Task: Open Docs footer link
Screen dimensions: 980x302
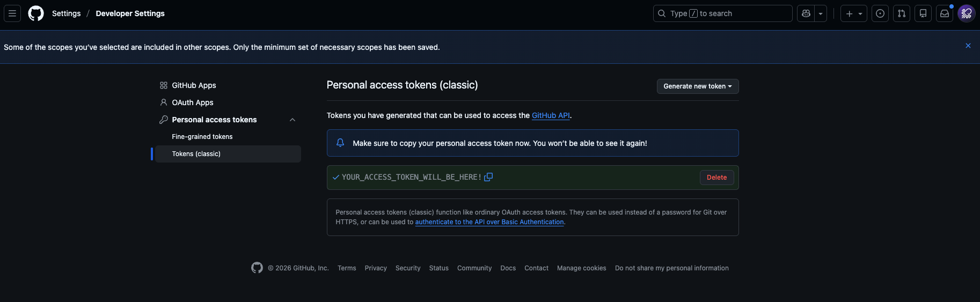Action: tap(508, 268)
